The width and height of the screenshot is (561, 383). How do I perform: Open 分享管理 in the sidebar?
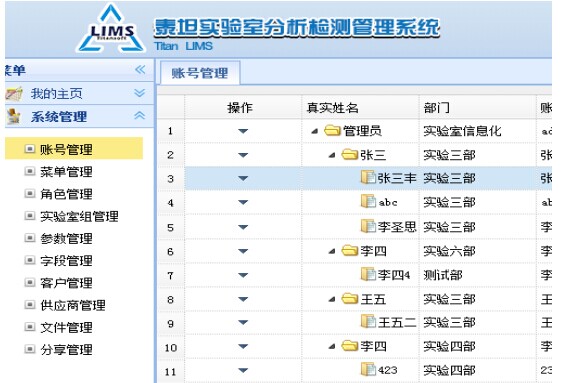coord(66,349)
